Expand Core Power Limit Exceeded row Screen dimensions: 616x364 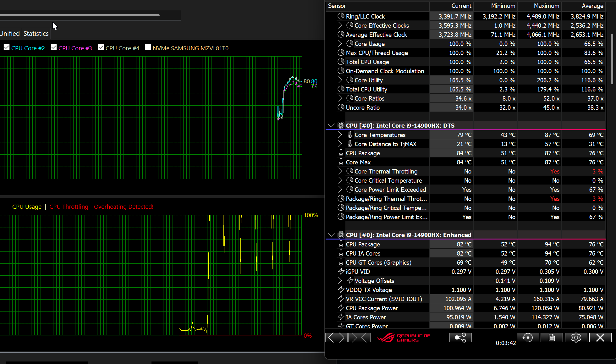(x=340, y=189)
